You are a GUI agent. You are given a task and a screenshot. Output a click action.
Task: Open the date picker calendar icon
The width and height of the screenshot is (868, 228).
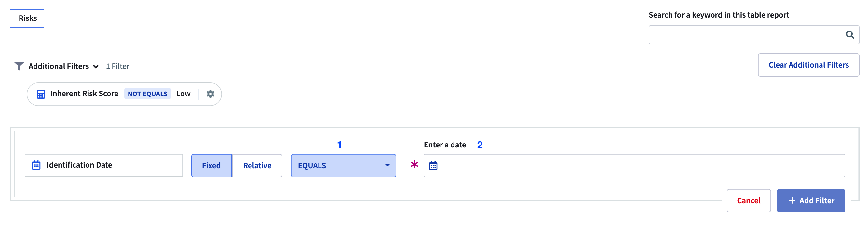(x=433, y=165)
